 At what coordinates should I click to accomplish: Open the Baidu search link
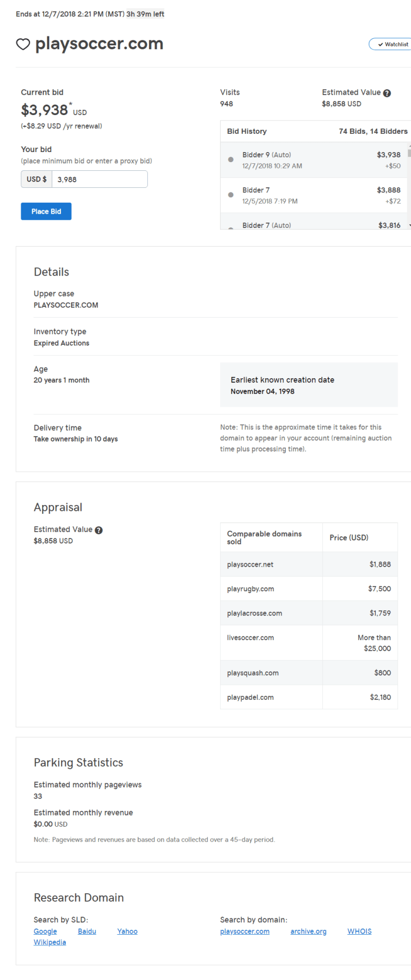[x=87, y=931]
